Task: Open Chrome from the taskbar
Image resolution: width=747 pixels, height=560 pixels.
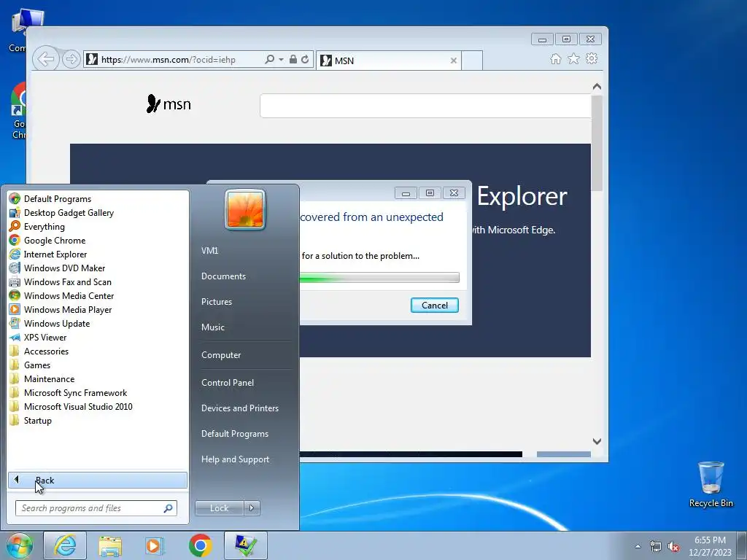Action: coord(200,545)
